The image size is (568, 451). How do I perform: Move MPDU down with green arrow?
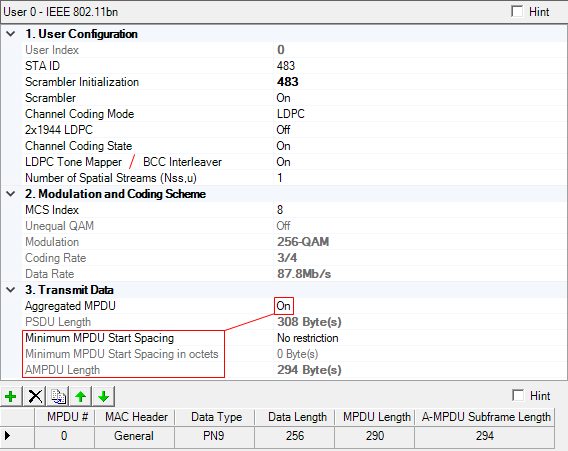(104, 396)
